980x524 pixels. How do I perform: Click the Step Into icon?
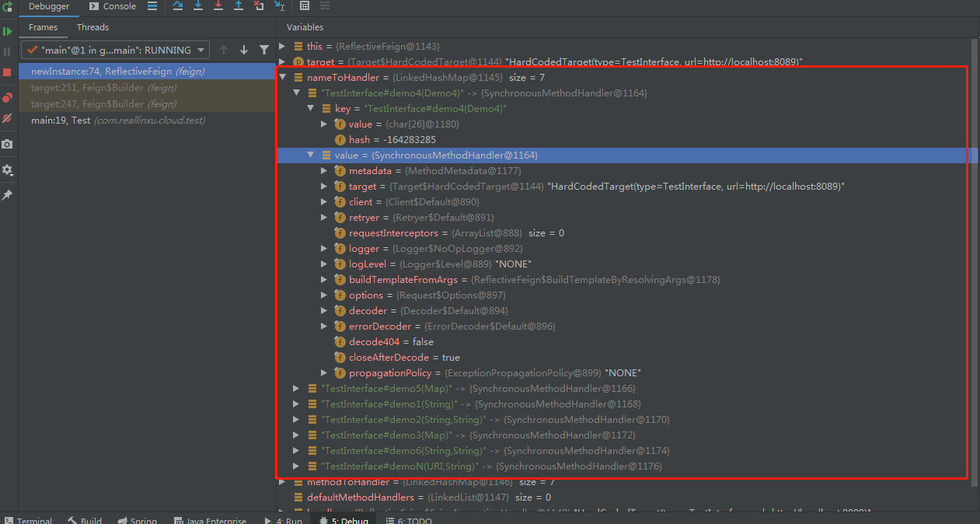tap(198, 6)
